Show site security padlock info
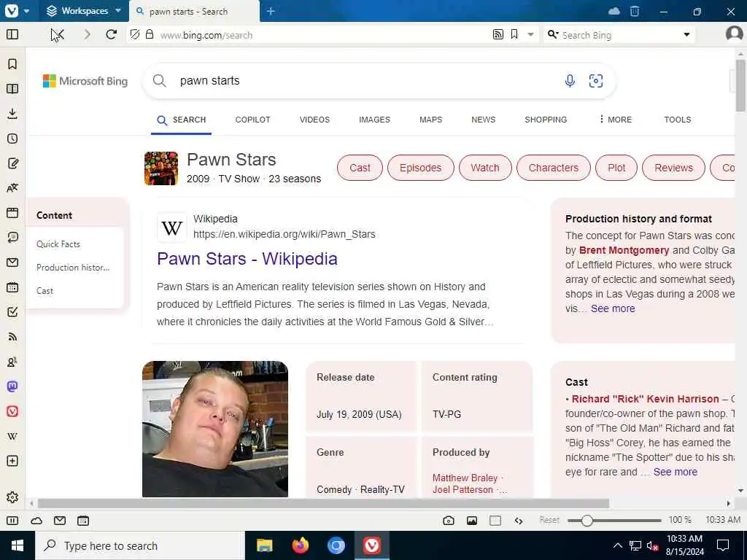The image size is (747, 560). point(150,34)
